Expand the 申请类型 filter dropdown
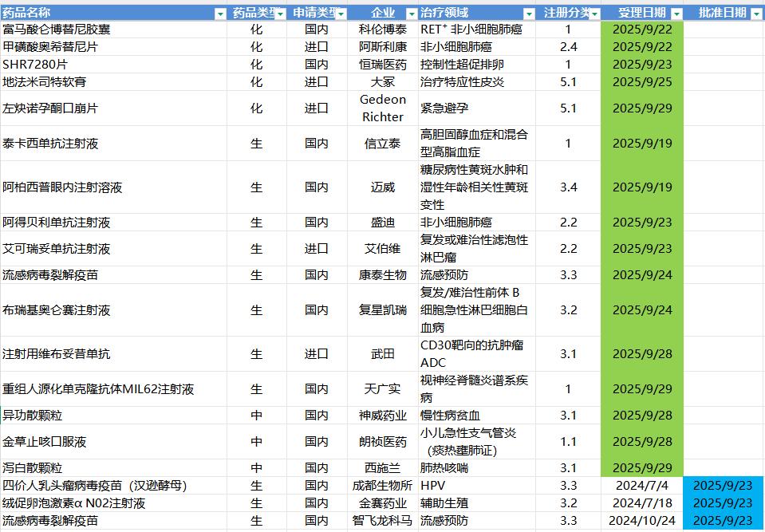This screenshot has height=532, width=765. pos(341,14)
